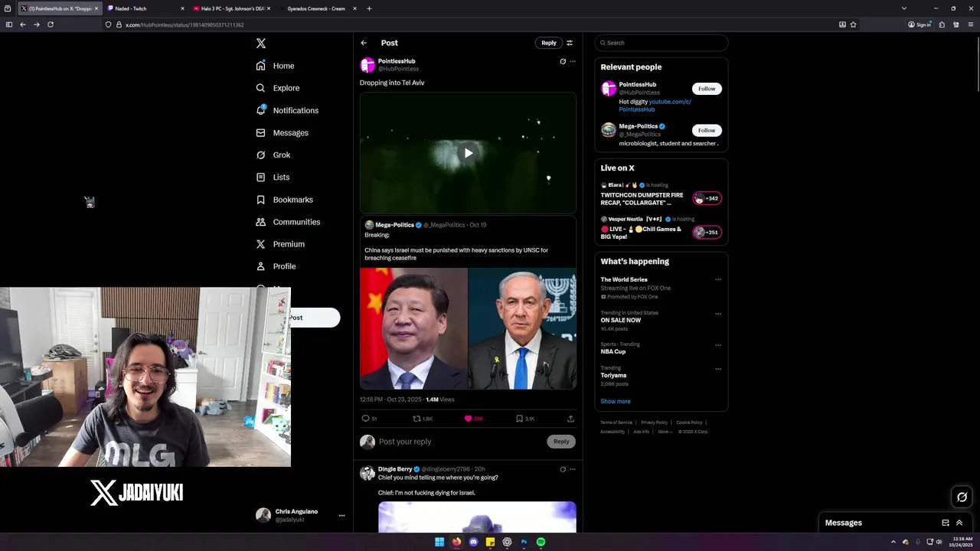The height and width of the screenshot is (551, 980).
Task: Click the Grok icon on PointlessHub's post
Action: point(563,61)
